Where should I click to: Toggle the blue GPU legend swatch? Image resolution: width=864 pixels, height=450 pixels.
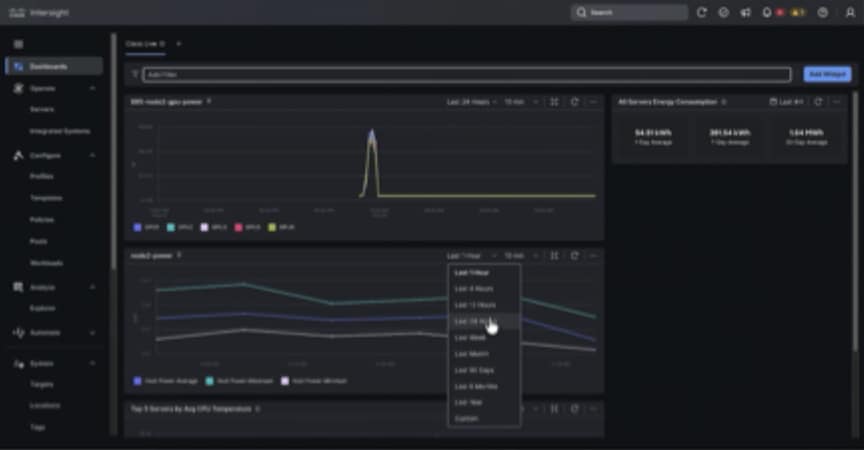click(137, 227)
